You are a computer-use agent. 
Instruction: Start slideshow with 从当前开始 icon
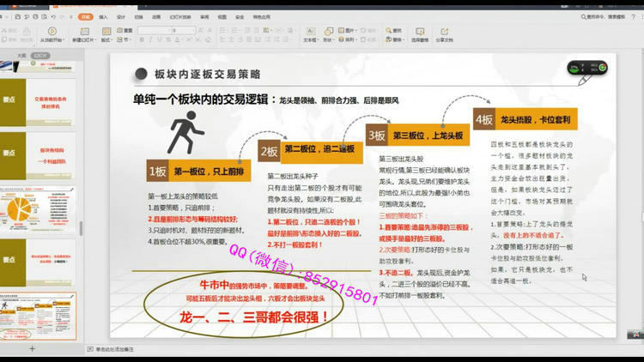pyautogui.click(x=50, y=34)
